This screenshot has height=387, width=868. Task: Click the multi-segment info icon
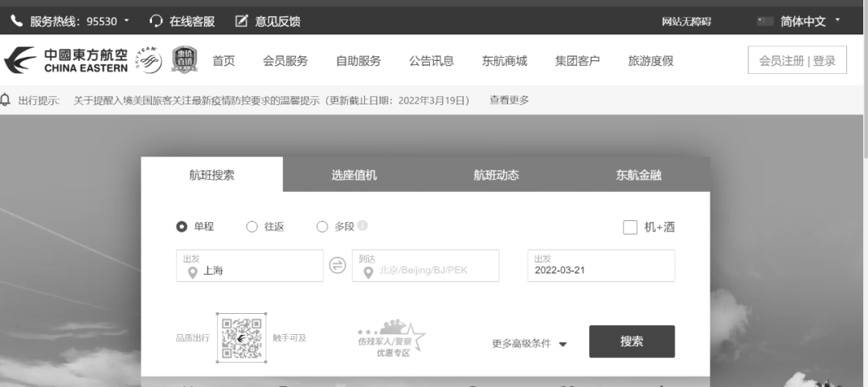click(363, 226)
